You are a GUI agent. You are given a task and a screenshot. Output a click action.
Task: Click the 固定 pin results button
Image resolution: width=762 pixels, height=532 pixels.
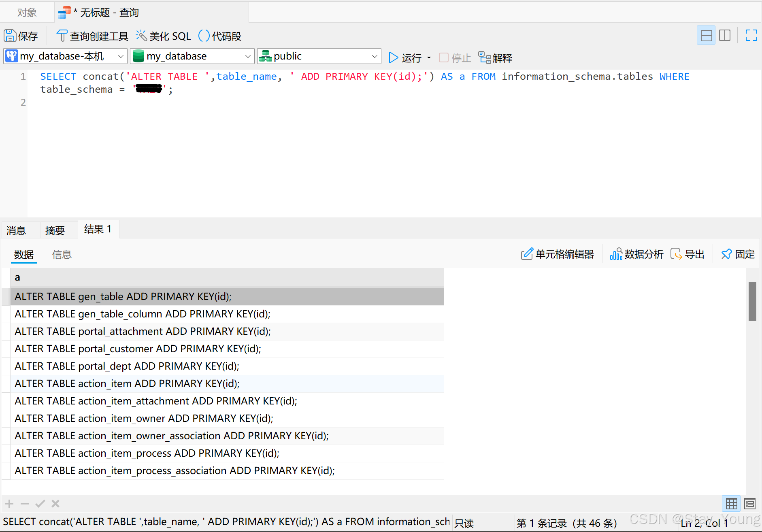click(x=737, y=254)
